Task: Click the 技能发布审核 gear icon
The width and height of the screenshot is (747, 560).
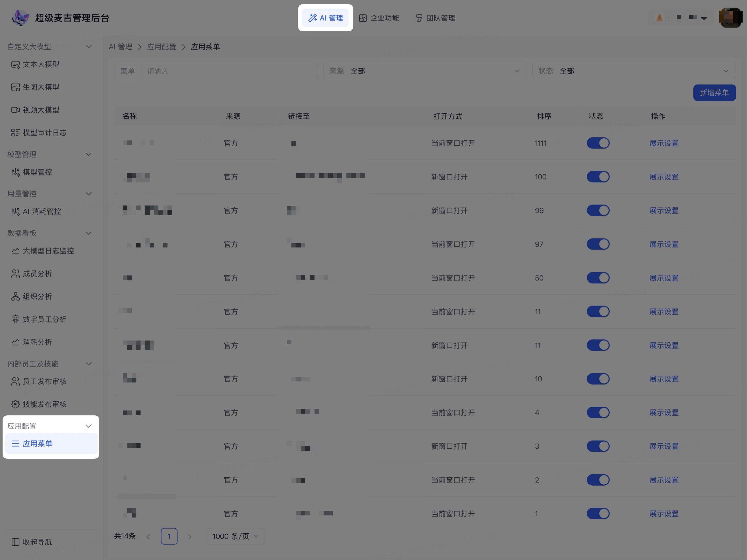Action: [x=16, y=404]
